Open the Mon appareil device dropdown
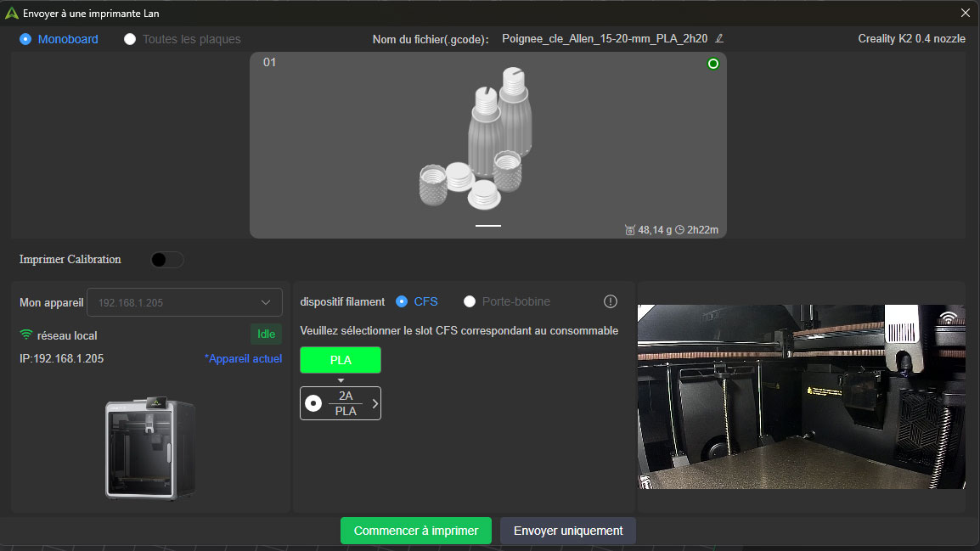 184,302
